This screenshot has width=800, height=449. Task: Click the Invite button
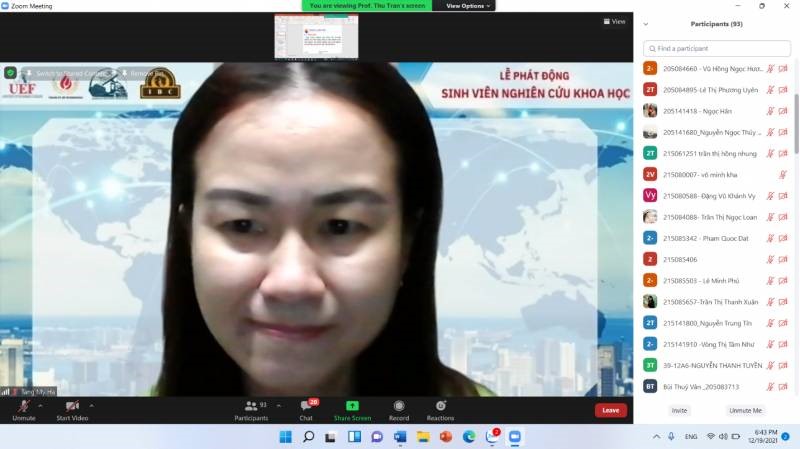(680, 410)
